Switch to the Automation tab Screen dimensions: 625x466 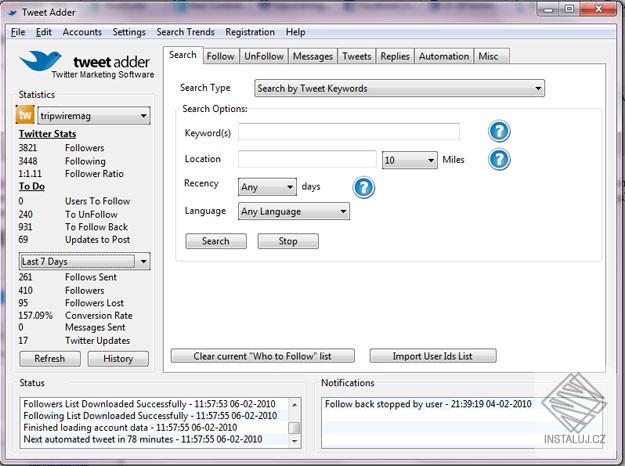444,56
